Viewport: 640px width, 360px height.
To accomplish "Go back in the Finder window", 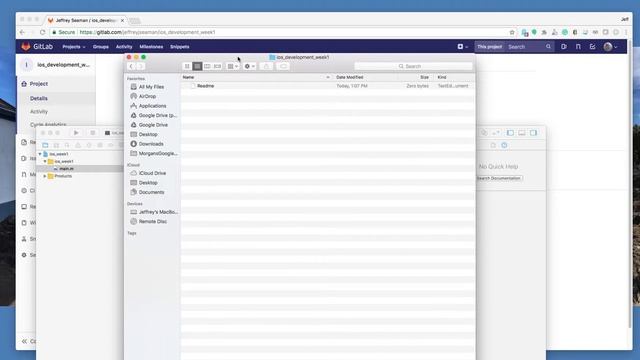I will [x=131, y=66].
